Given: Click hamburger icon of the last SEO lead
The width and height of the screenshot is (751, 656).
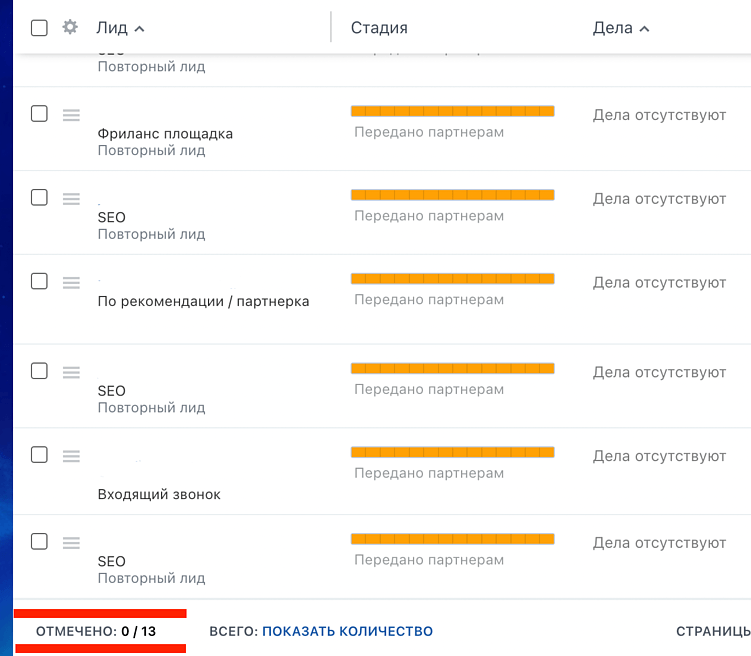Looking at the screenshot, I should point(71,543).
